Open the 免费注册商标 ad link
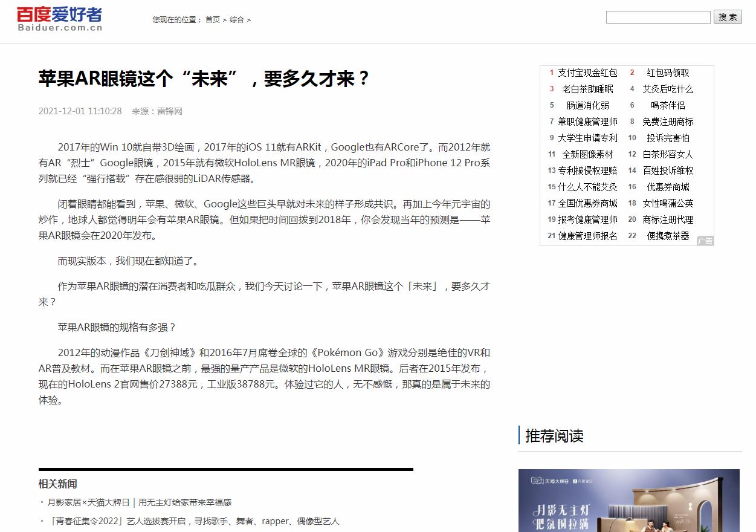The image size is (756, 532). click(x=668, y=122)
